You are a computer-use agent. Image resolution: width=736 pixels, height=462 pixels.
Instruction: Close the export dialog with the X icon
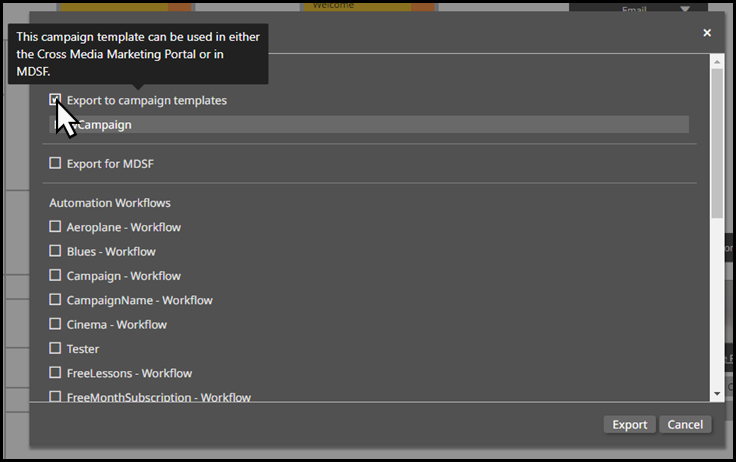pos(707,33)
